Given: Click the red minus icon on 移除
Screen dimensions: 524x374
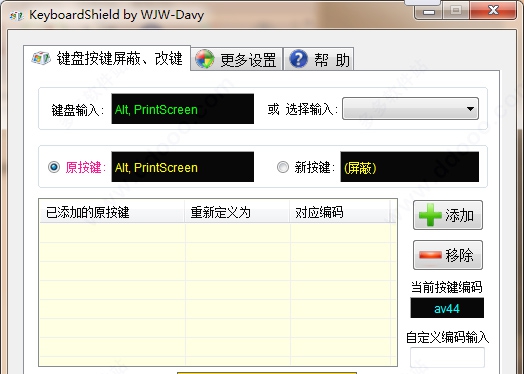Looking at the screenshot, I should coord(430,255).
